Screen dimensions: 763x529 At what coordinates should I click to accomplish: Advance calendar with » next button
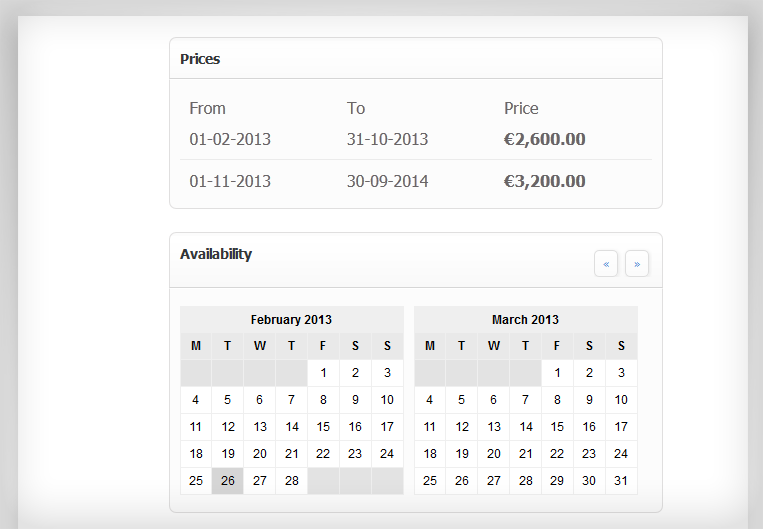637,264
